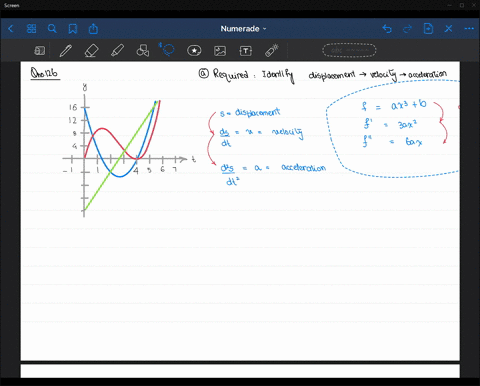Screen dimensions: 480x386
Task: Toggle the read-only mode icon
Action: click(40, 51)
